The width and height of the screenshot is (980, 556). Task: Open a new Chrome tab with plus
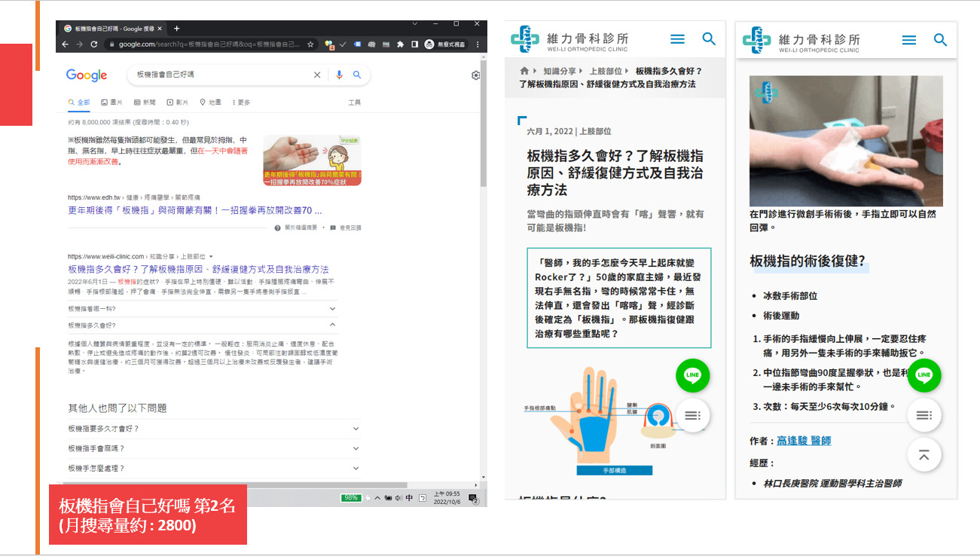click(177, 29)
